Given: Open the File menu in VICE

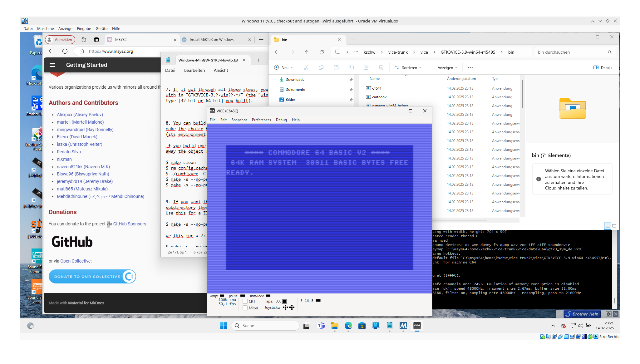Looking at the screenshot, I should tap(213, 120).
